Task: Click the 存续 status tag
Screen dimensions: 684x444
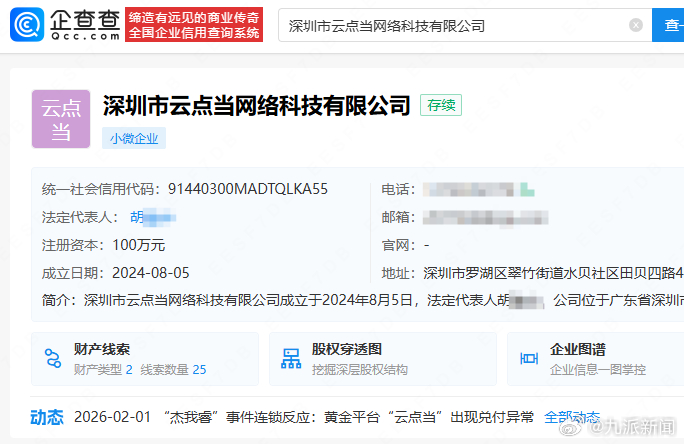Action: [x=441, y=105]
